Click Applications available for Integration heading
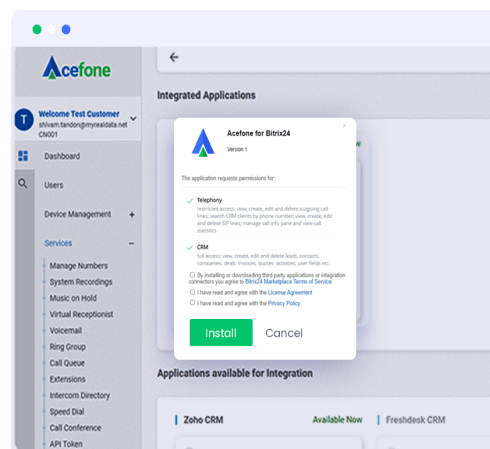 coord(235,373)
